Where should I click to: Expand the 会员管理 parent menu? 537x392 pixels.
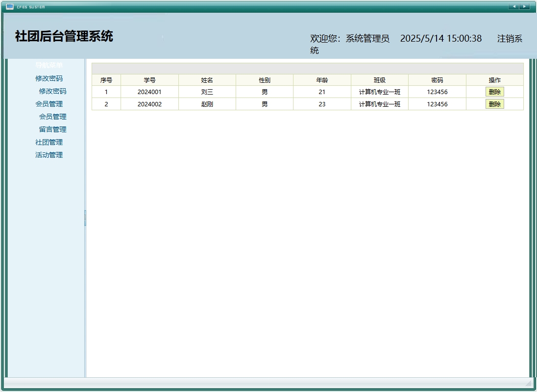[49, 104]
